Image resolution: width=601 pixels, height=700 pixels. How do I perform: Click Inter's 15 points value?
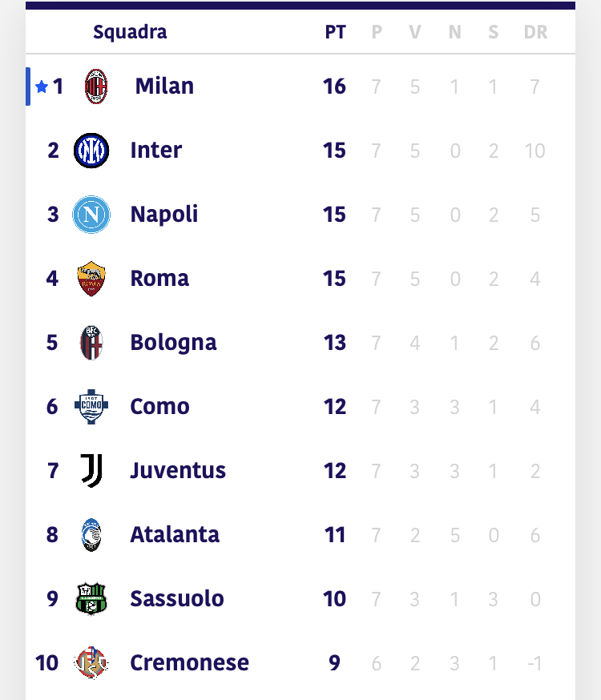pyautogui.click(x=334, y=151)
